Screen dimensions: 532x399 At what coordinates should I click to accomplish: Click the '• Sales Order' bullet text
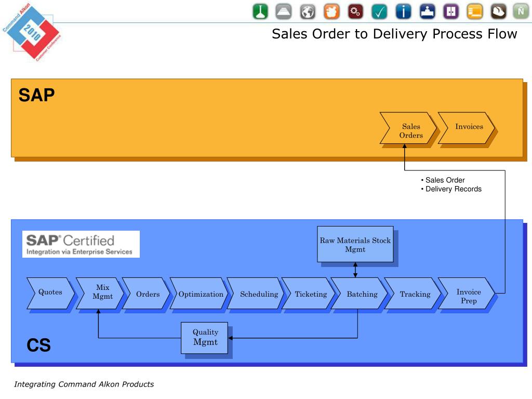[x=443, y=180]
